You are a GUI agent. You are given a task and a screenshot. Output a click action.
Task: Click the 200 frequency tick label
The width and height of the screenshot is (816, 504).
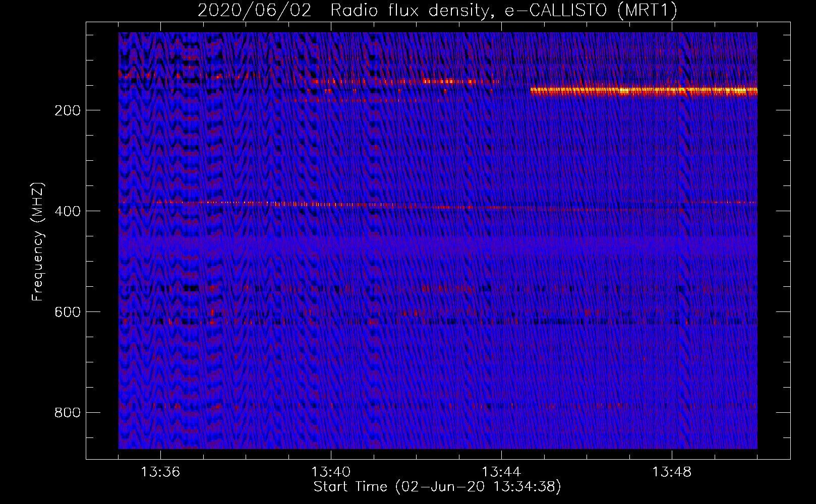(x=68, y=110)
